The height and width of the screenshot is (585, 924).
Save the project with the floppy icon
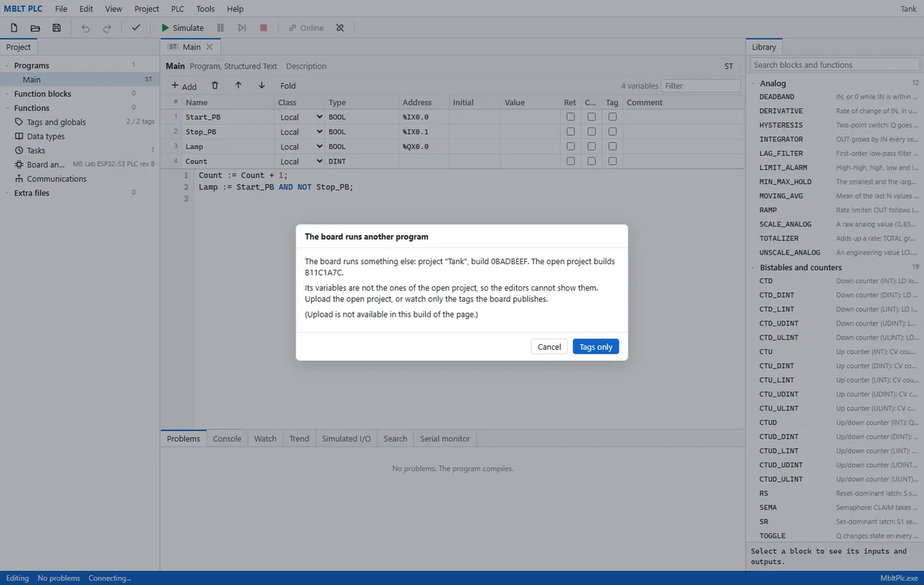pyautogui.click(x=56, y=28)
